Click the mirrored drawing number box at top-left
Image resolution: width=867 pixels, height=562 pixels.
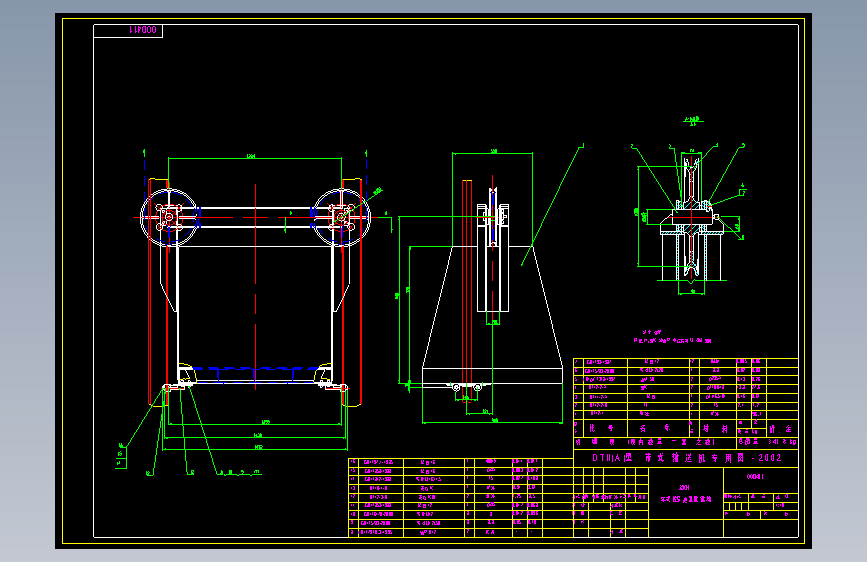(x=128, y=30)
